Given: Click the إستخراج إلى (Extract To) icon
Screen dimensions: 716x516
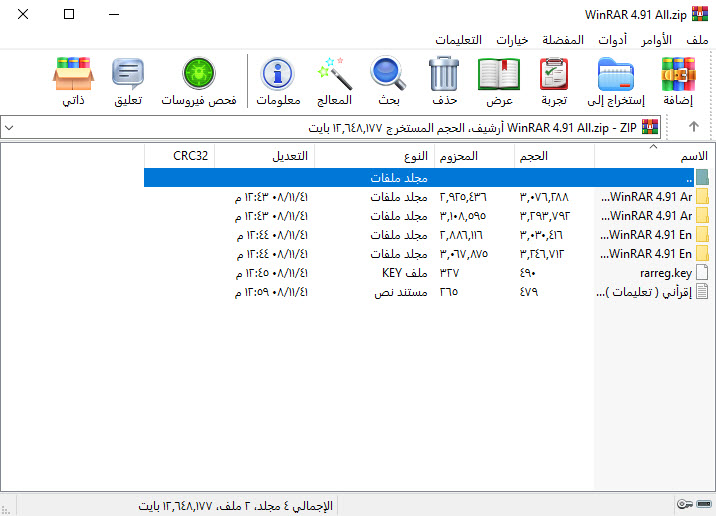Looking at the screenshot, I should (616, 75).
